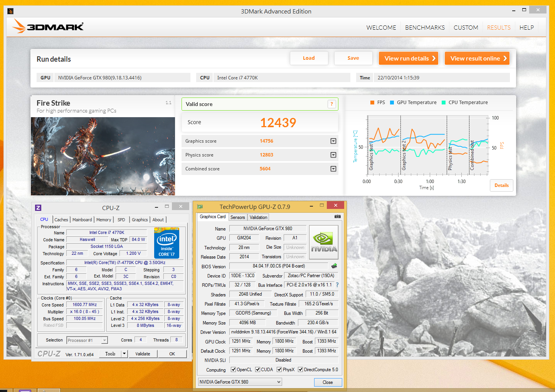Click the Load button in Run details
The height and width of the screenshot is (392, 555).
coord(309,58)
